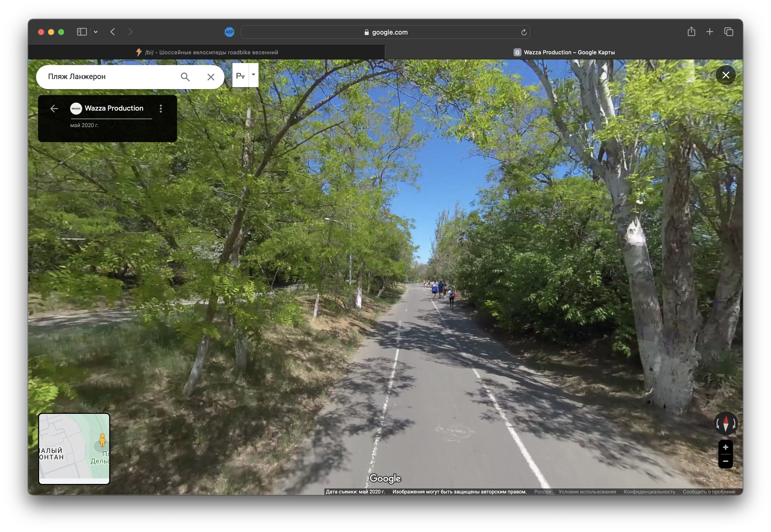Toggle the Safari sidebar
771x532 pixels.
coord(82,32)
